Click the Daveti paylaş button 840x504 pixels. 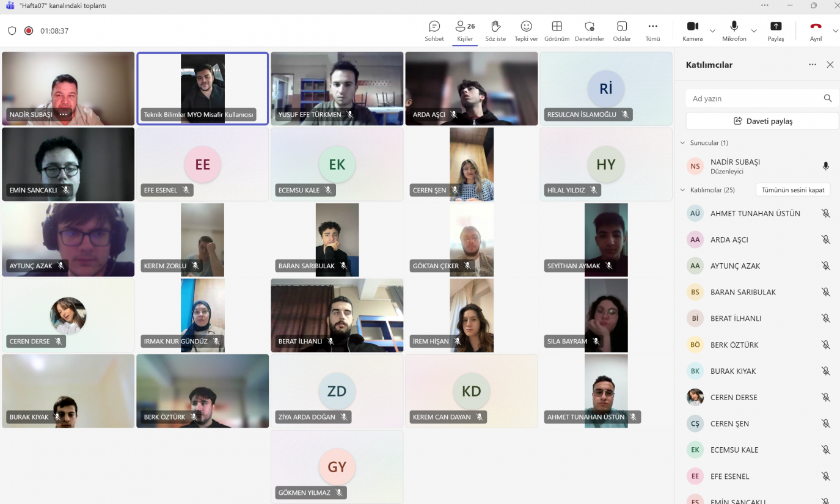coord(762,121)
